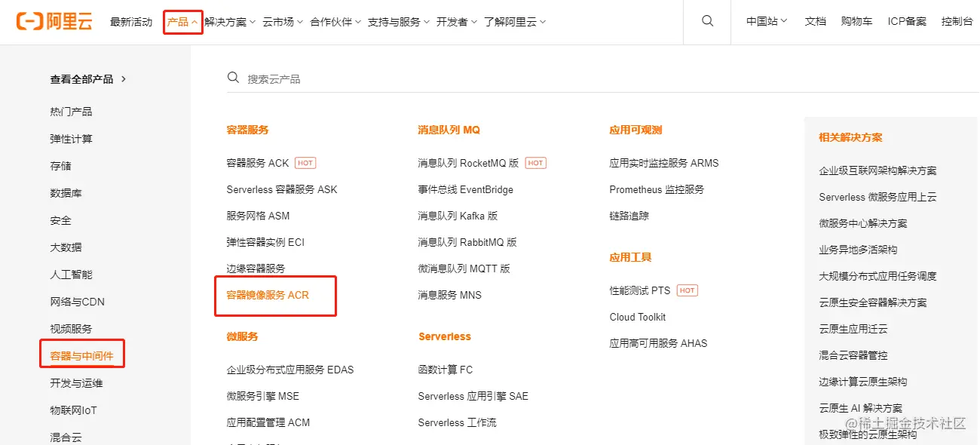The height and width of the screenshot is (445, 980).
Task: Select 数据库 category in sidebar
Action: [66, 193]
